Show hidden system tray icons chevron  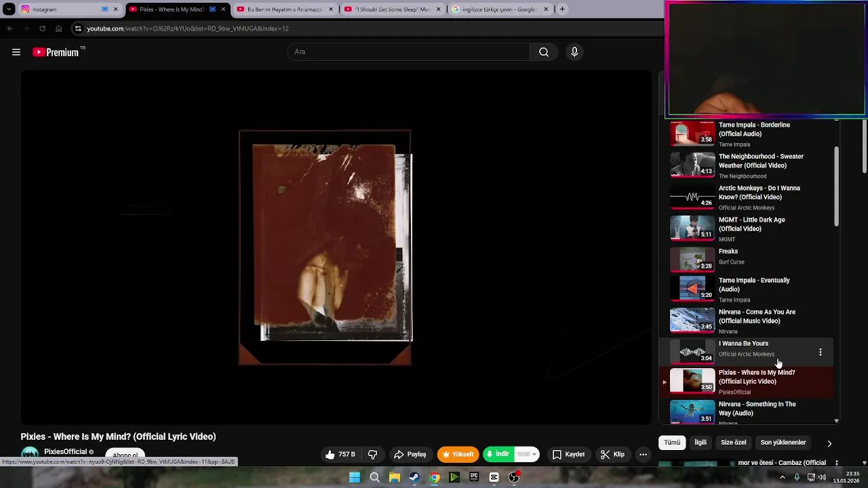(x=782, y=477)
